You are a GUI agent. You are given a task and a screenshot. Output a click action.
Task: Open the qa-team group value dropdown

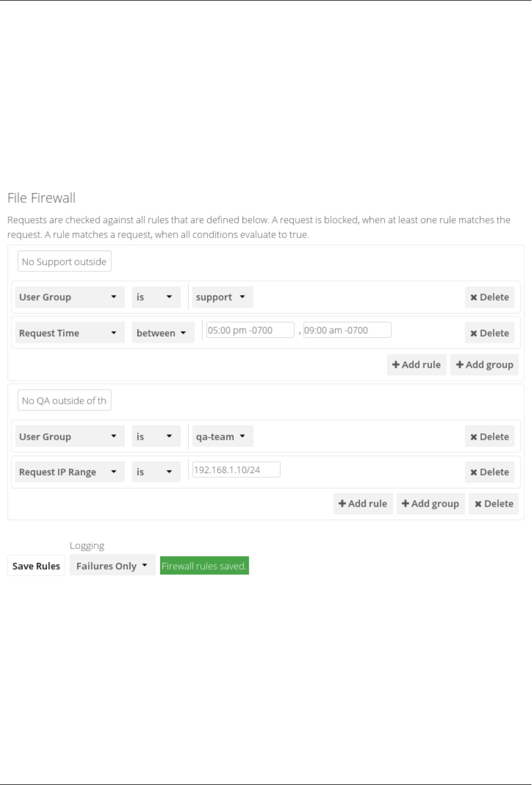[x=221, y=437]
